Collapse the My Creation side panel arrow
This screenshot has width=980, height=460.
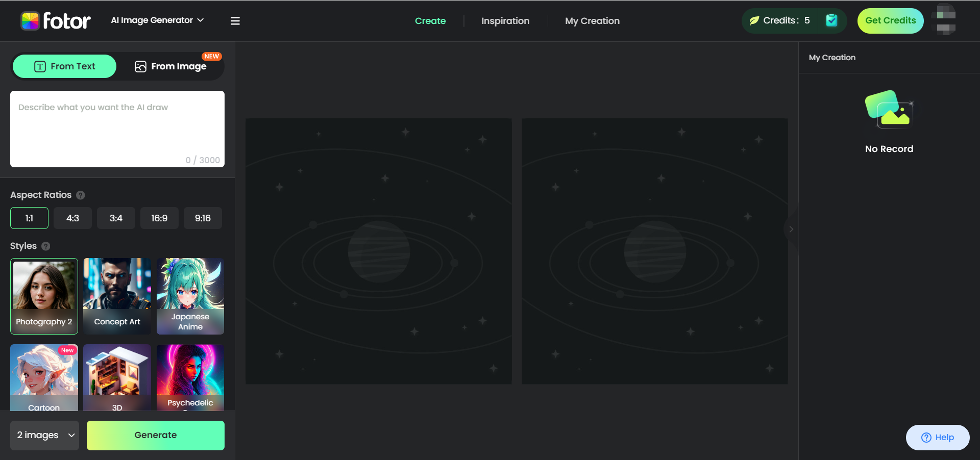click(791, 229)
